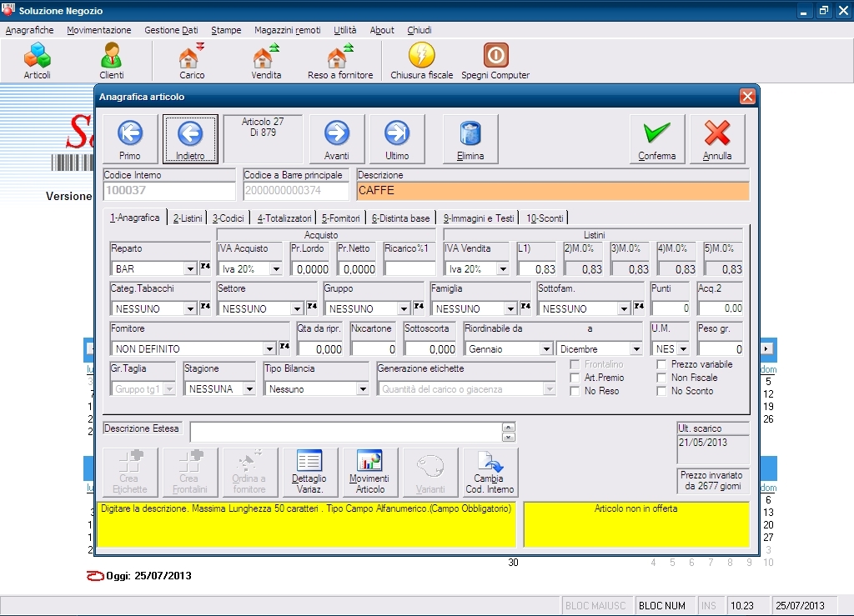Image resolution: width=854 pixels, height=616 pixels.
Task: Click F4 lookup icon beside Fornitore
Action: coord(284,346)
